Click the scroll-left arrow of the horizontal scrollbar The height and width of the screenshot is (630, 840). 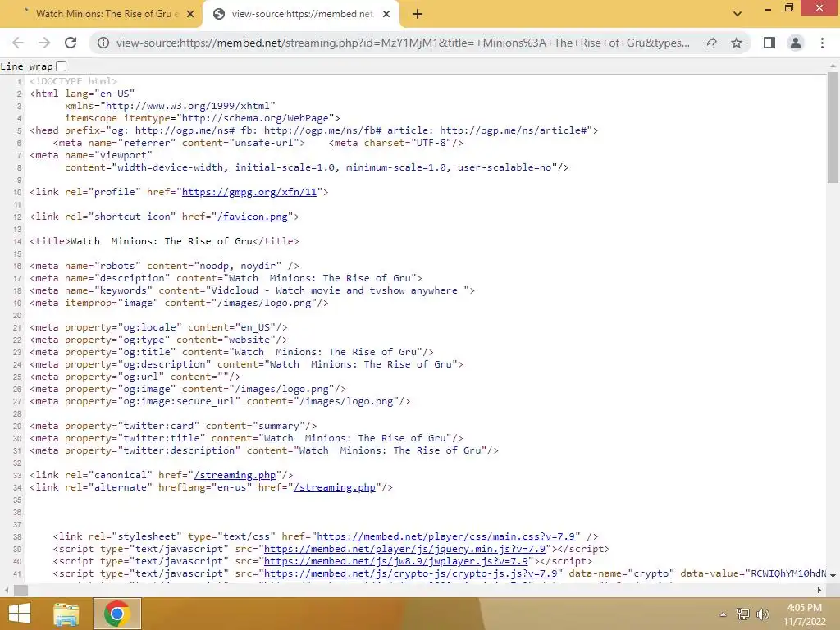click(x=6, y=591)
